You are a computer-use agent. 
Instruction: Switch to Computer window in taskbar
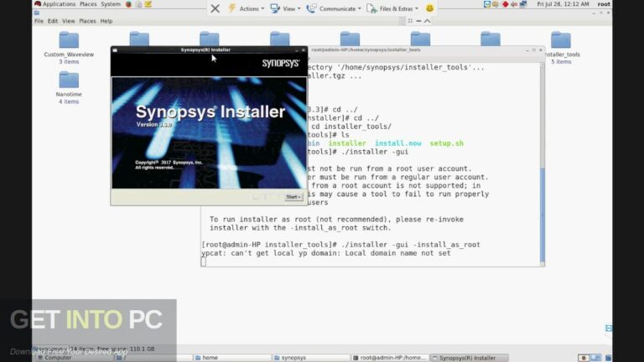tap(73, 358)
